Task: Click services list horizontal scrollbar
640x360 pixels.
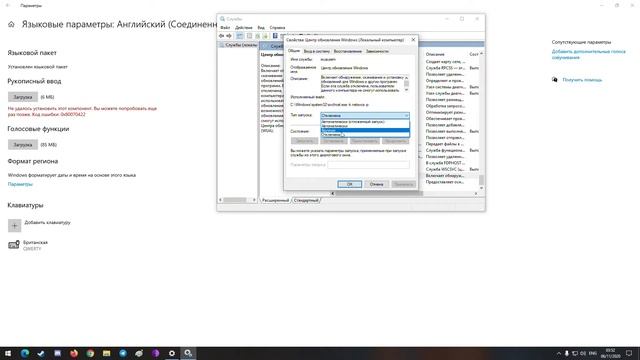Action: [x=404, y=193]
